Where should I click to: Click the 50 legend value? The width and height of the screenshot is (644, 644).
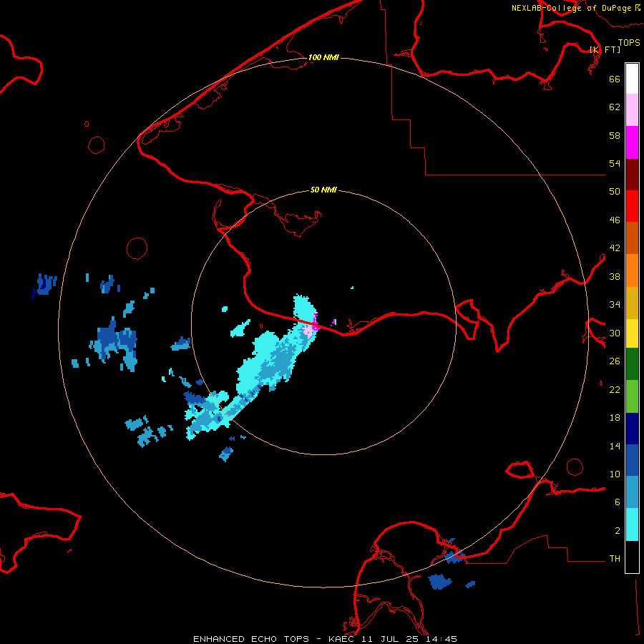pyautogui.click(x=615, y=191)
